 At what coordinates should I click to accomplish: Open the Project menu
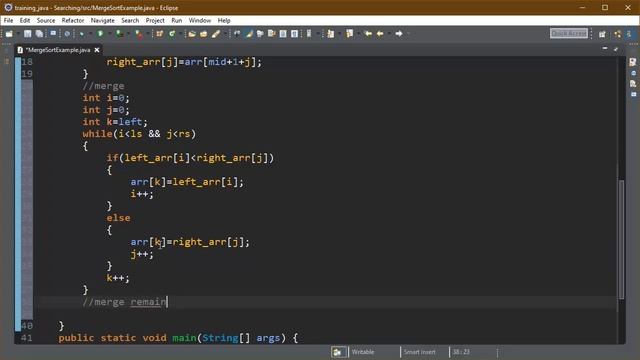pos(155,20)
